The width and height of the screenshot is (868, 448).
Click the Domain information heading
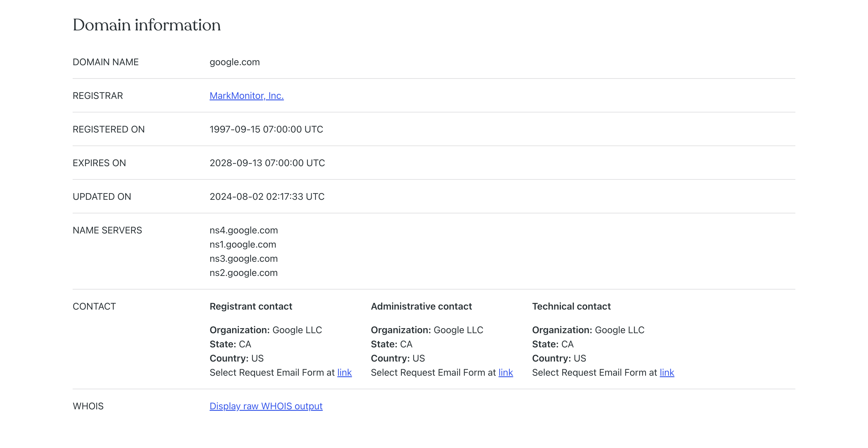tap(146, 25)
